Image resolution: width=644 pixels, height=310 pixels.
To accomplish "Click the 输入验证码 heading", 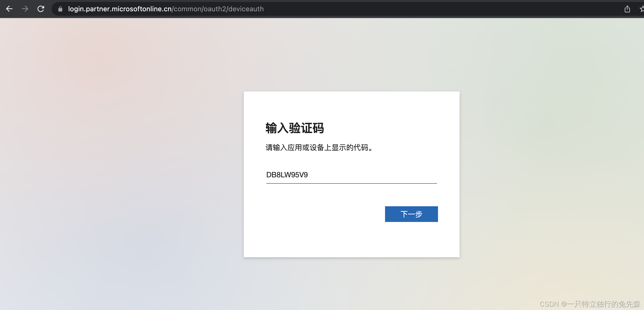I will [x=295, y=128].
